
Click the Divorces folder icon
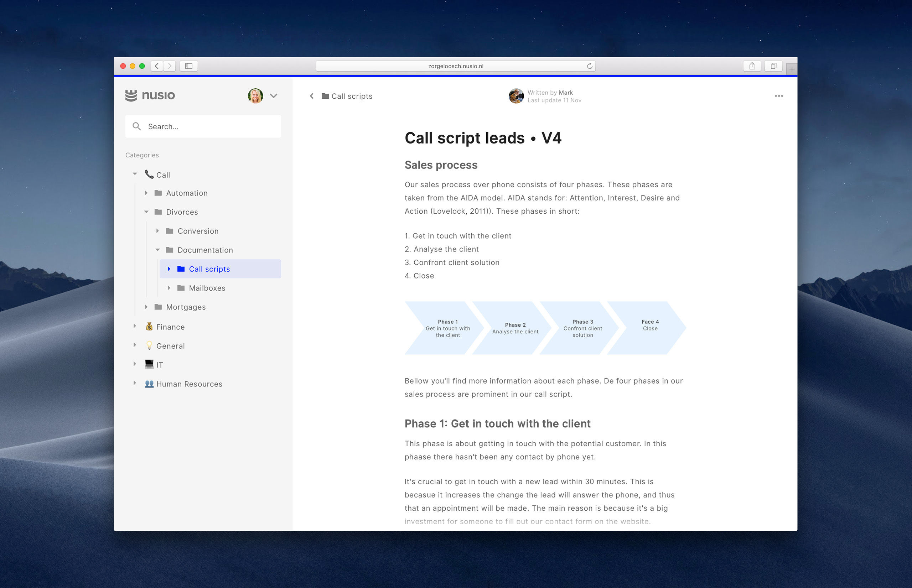158,212
